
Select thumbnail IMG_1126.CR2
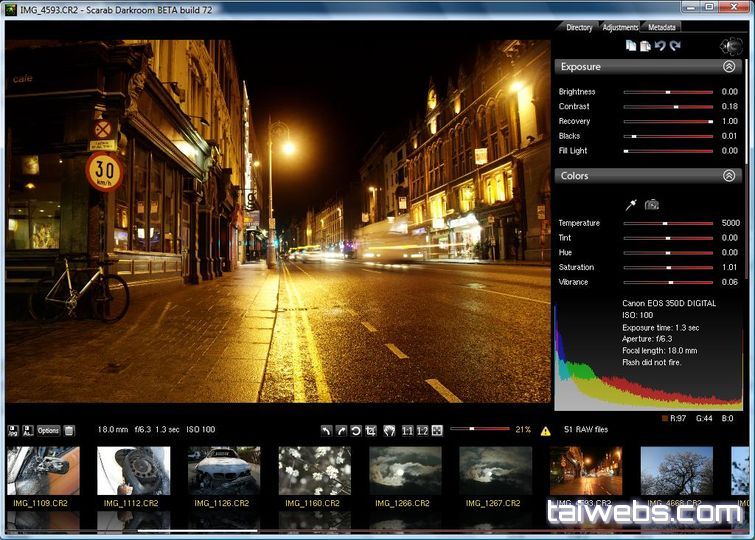(x=225, y=471)
